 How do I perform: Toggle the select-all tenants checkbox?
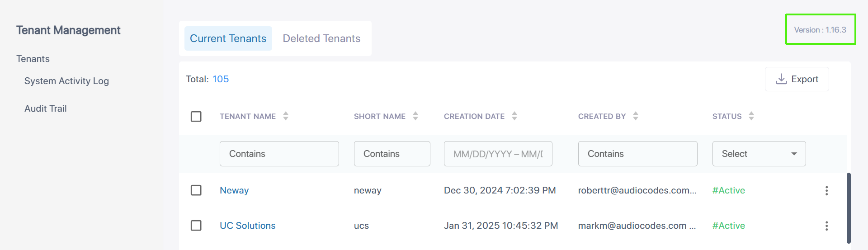pos(196,117)
